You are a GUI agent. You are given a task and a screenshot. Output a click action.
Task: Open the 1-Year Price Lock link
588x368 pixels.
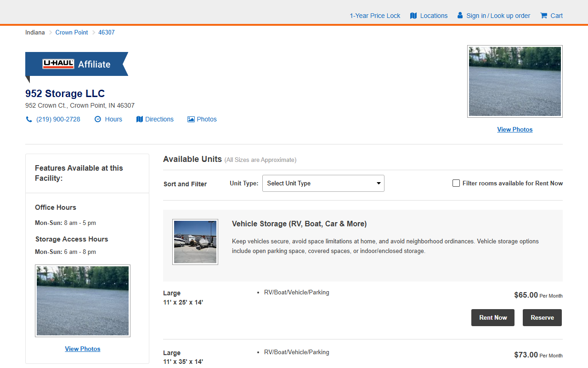click(x=375, y=16)
